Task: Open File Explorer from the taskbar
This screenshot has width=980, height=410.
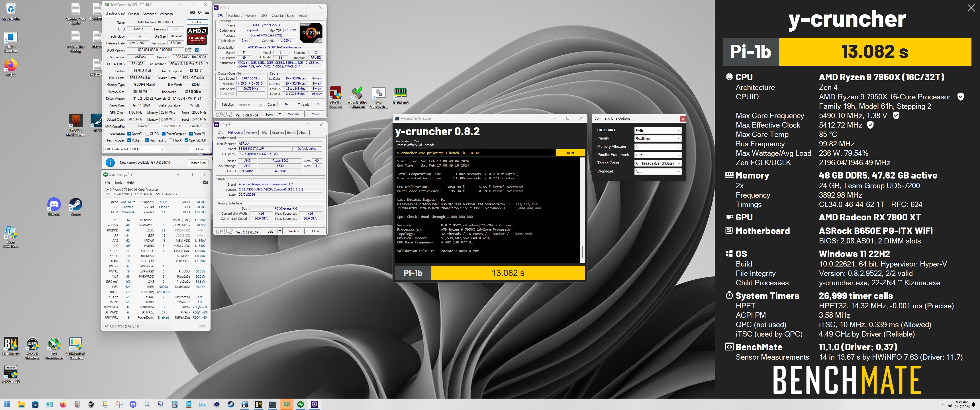Action: point(21,404)
